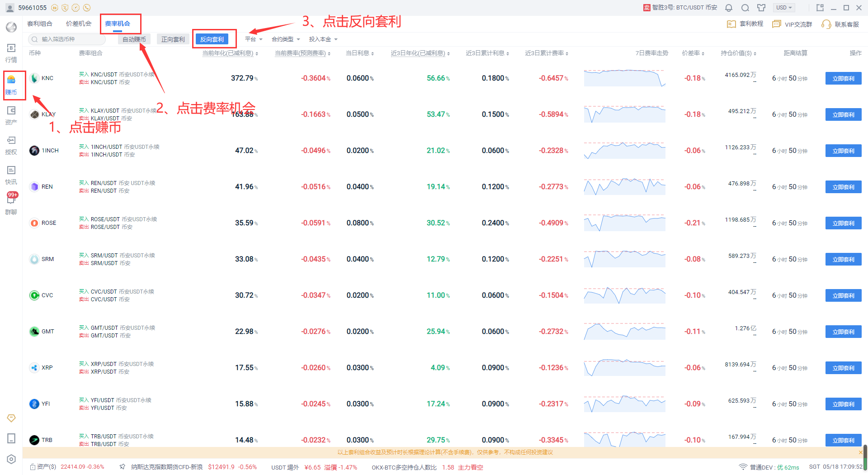Image resolution: width=868 pixels, height=475 pixels.
Task: Open the hexagon settings icon in the sidebar
Action: [x=11, y=459]
